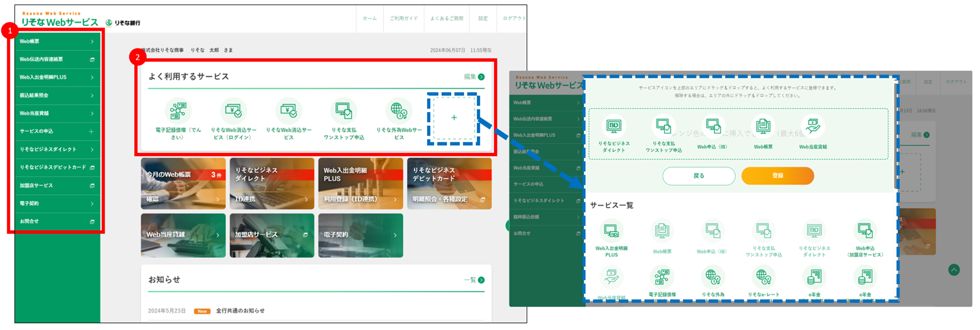980x330 pixels.
Task: Expand Web入出金明細PLUS in main screen sidebar
Action: (57, 77)
